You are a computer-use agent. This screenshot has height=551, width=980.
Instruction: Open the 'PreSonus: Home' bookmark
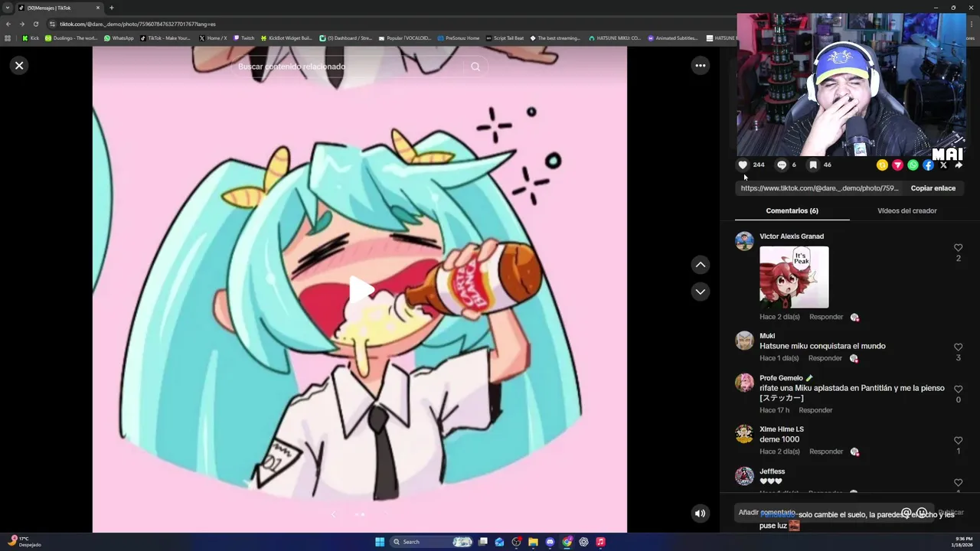pyautogui.click(x=458, y=38)
